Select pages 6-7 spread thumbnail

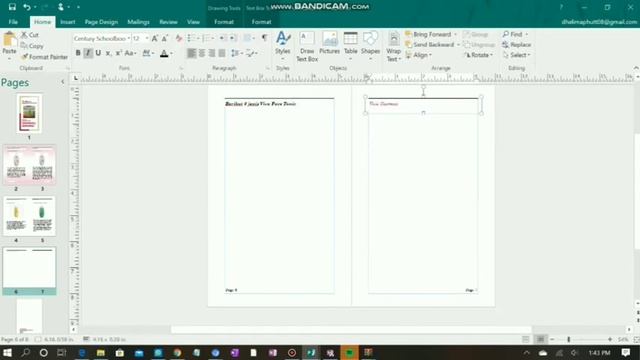pos(29,267)
